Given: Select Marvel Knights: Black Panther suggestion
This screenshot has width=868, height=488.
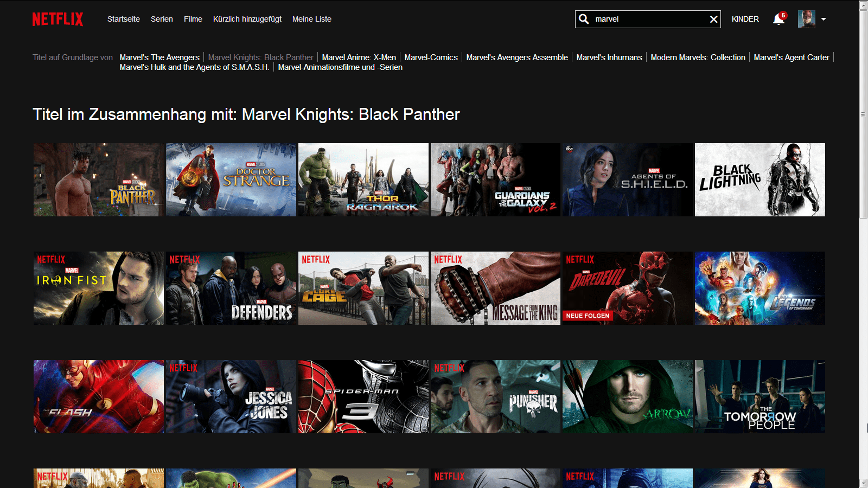Looking at the screenshot, I should coord(261,57).
